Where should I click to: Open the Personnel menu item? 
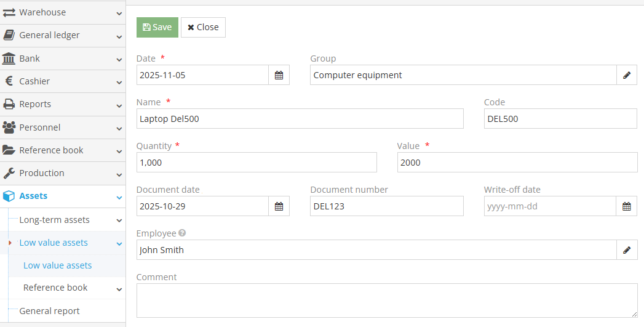(39, 127)
